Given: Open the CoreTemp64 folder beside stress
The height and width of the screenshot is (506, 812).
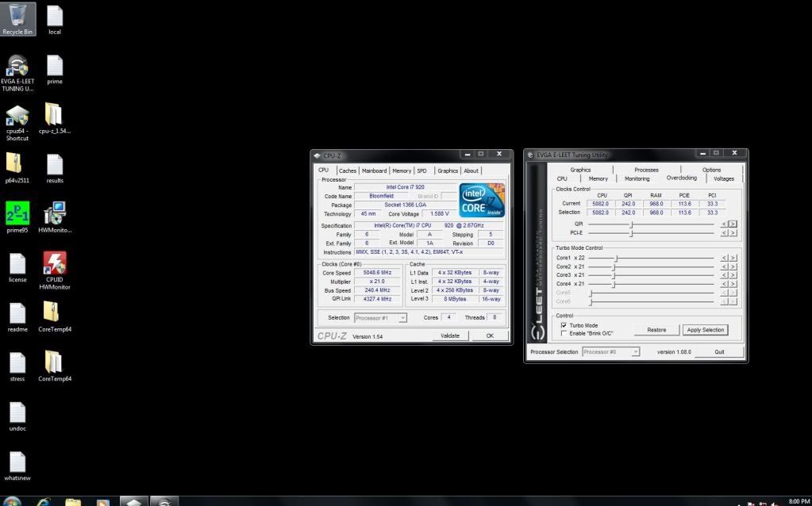Looking at the screenshot, I should click(x=55, y=366).
